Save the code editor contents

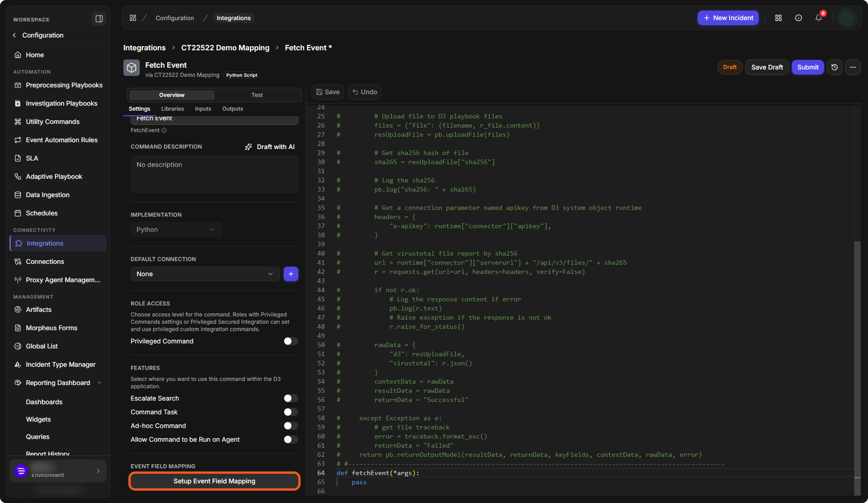[x=328, y=92]
